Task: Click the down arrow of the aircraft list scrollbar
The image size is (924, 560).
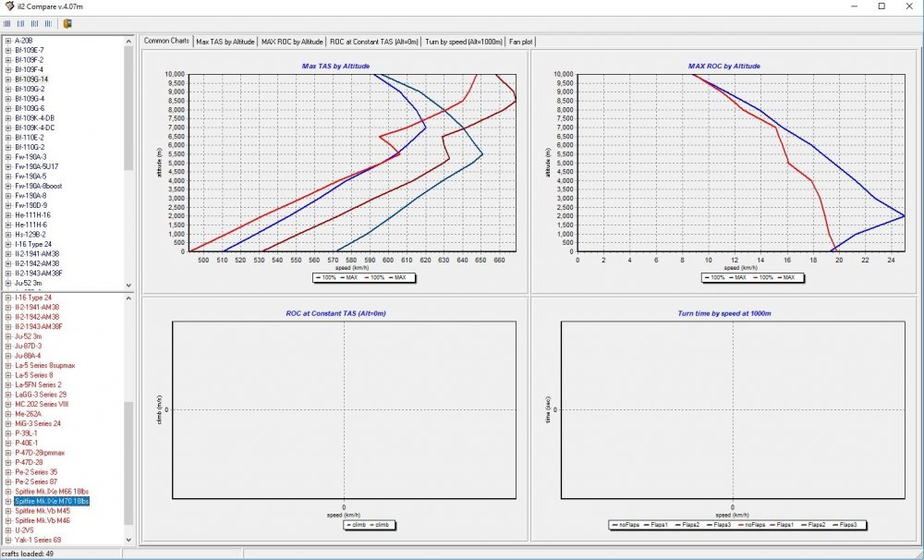Action: (129, 541)
